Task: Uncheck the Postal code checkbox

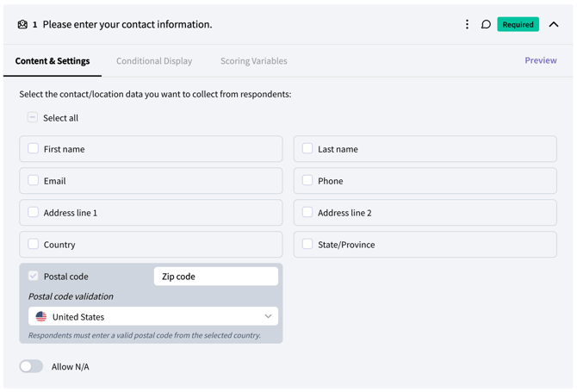Action: click(34, 277)
